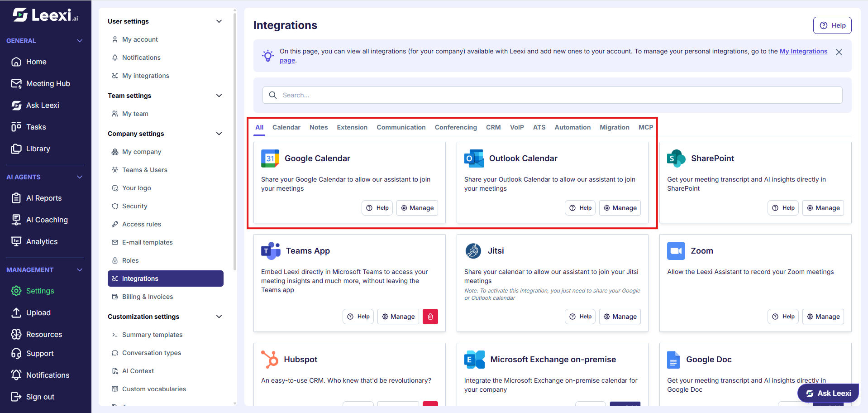Open the AI Reports clipboard icon
The width and height of the screenshot is (868, 413).
(x=16, y=198)
